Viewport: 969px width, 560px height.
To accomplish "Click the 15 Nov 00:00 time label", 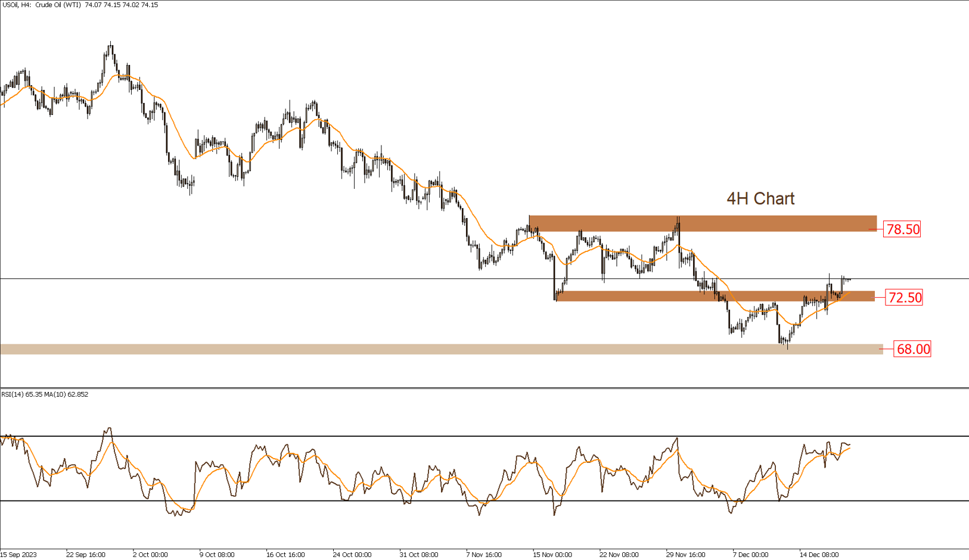I will tap(552, 555).
